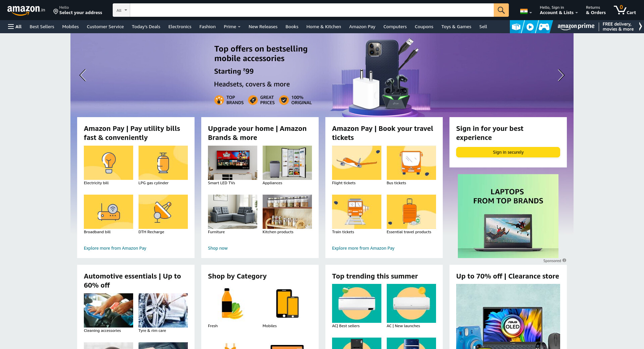This screenshot has height=349, width=644.
Task: Click the location pin address selector
Action: (77, 10)
